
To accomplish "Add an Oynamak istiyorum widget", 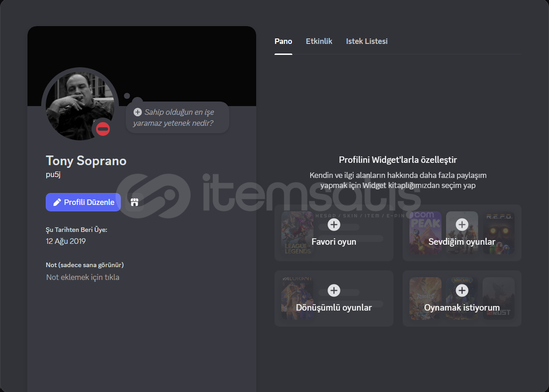I will pos(462,299).
